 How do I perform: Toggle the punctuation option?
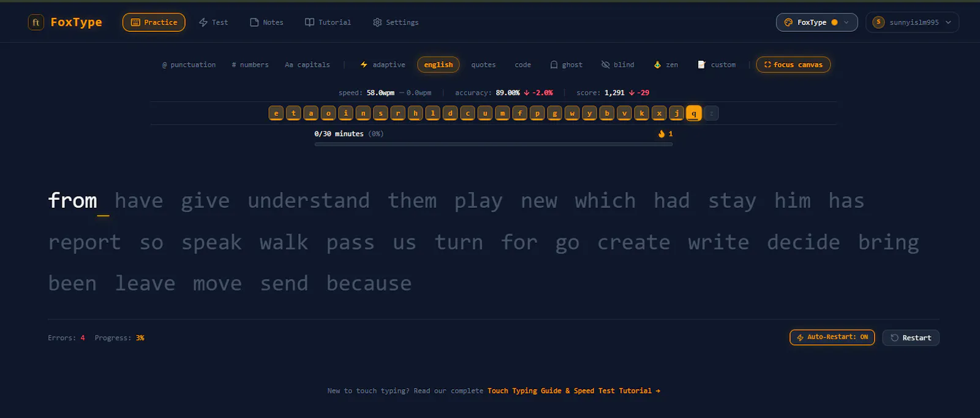click(189, 64)
